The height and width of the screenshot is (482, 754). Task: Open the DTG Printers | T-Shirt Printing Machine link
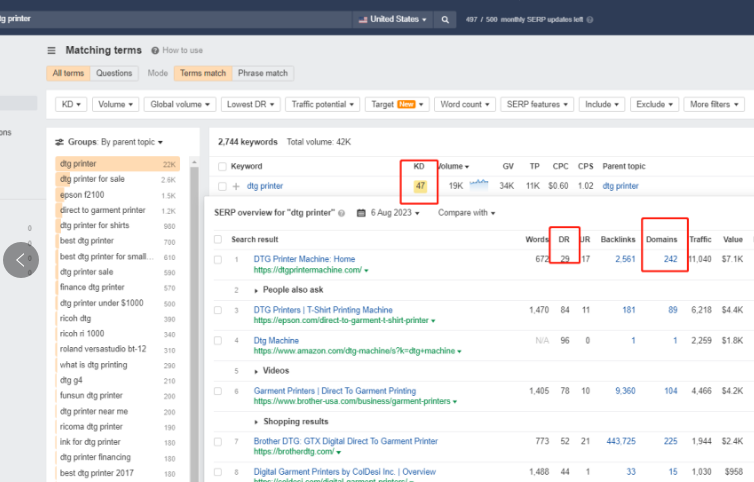click(323, 310)
